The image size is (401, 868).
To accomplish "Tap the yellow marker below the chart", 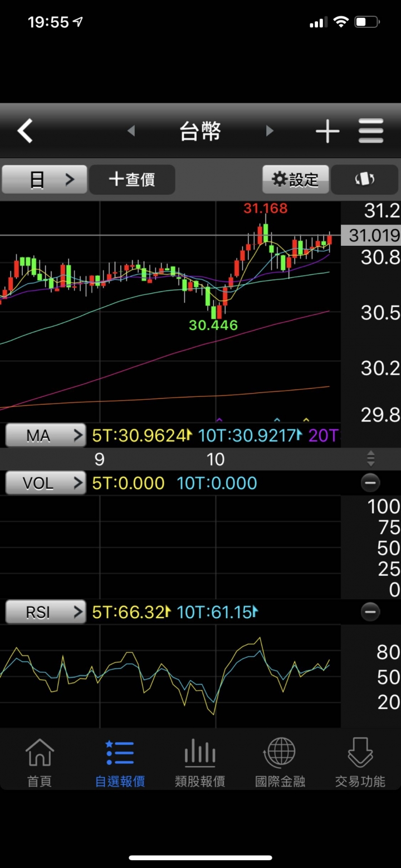I will (x=306, y=419).
